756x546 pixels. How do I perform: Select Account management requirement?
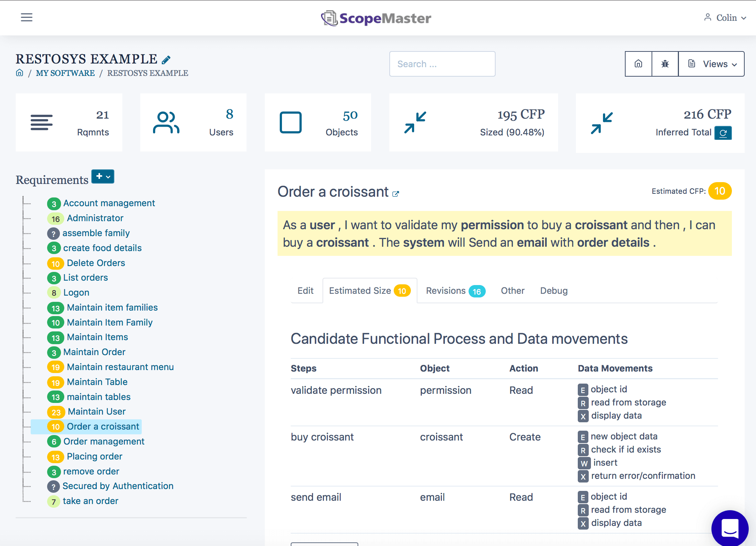(109, 203)
